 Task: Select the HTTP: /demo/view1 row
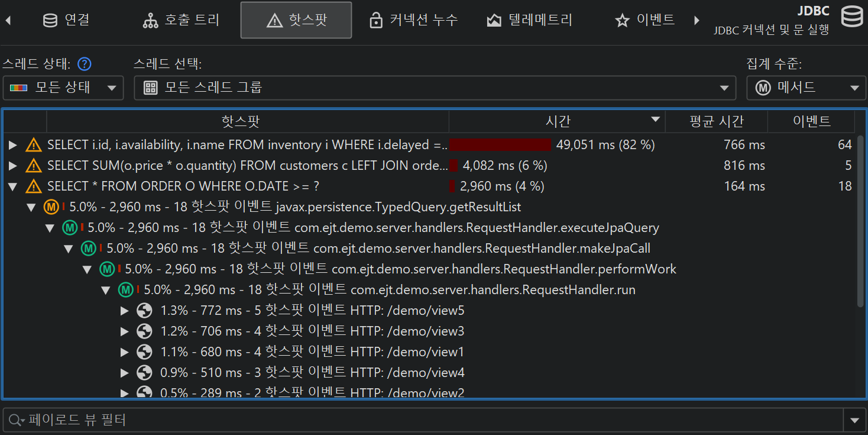click(x=312, y=352)
